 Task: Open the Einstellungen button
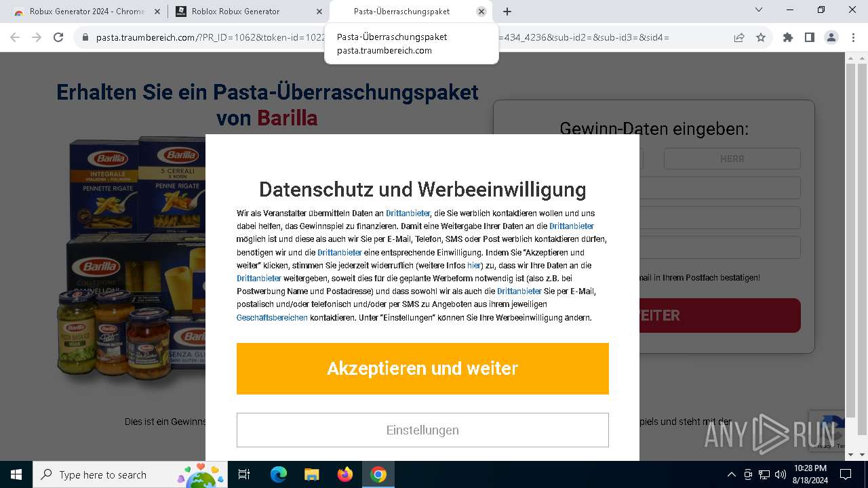(422, 430)
